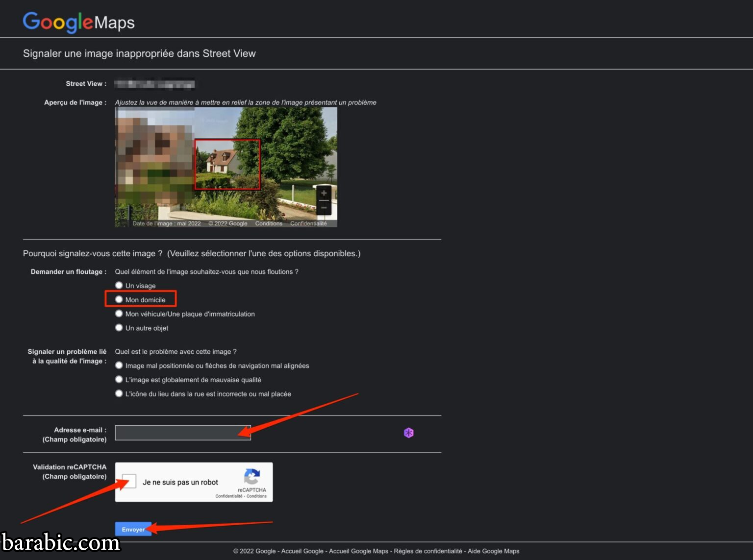Click the 'Aperçu de l'image :' label

pyautogui.click(x=75, y=102)
